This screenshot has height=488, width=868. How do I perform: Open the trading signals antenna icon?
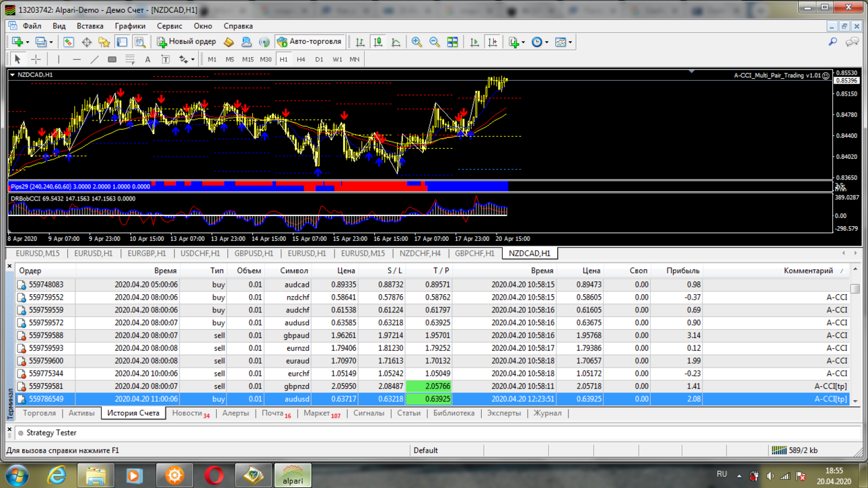(x=264, y=42)
